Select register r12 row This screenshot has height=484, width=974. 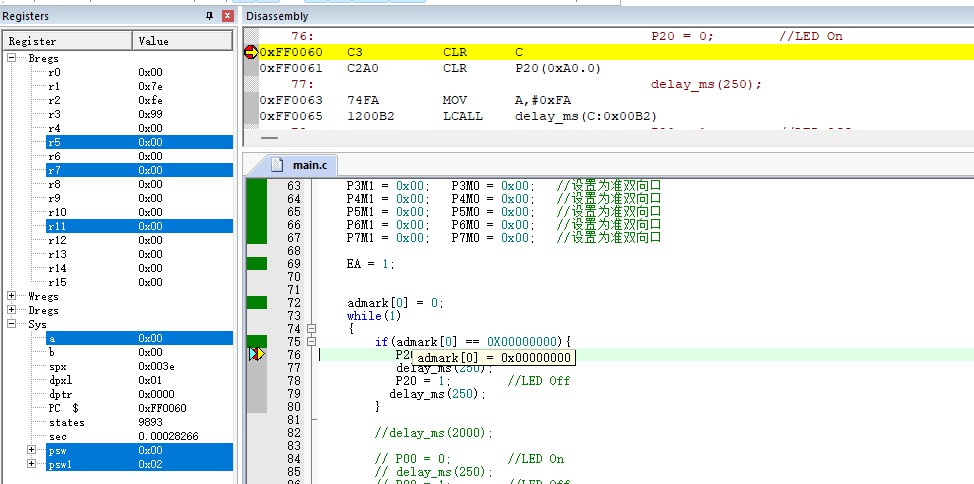139,240
